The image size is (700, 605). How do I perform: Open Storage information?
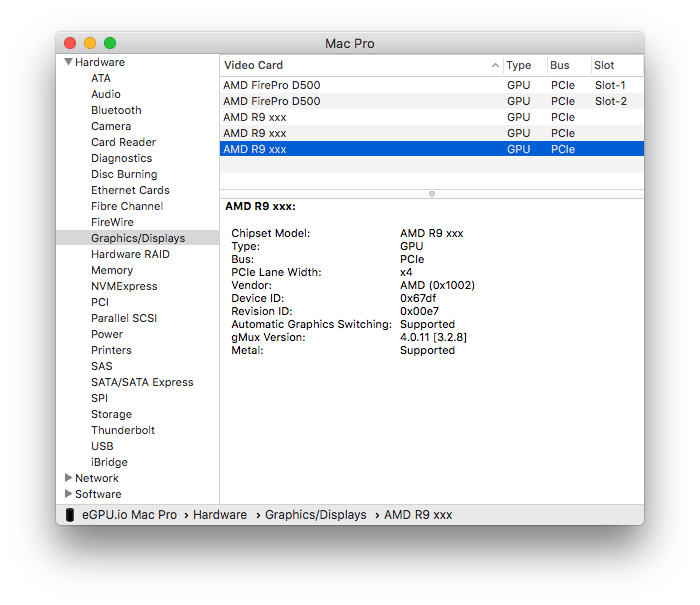(111, 414)
